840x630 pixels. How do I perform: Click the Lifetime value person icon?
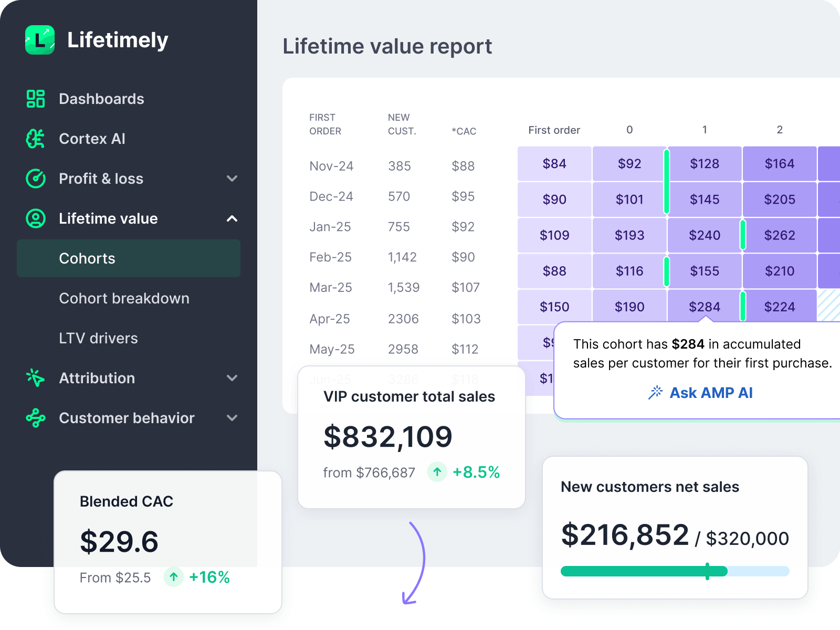click(x=36, y=218)
